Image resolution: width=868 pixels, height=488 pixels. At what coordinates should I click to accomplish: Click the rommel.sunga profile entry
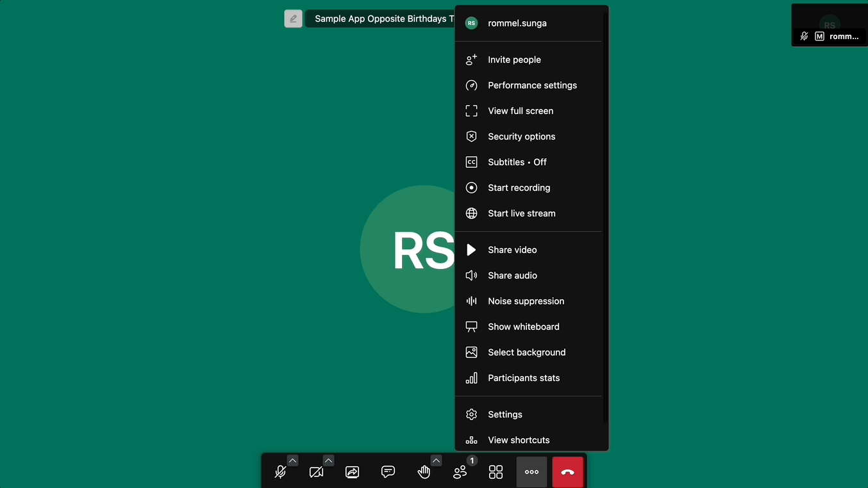click(x=517, y=23)
